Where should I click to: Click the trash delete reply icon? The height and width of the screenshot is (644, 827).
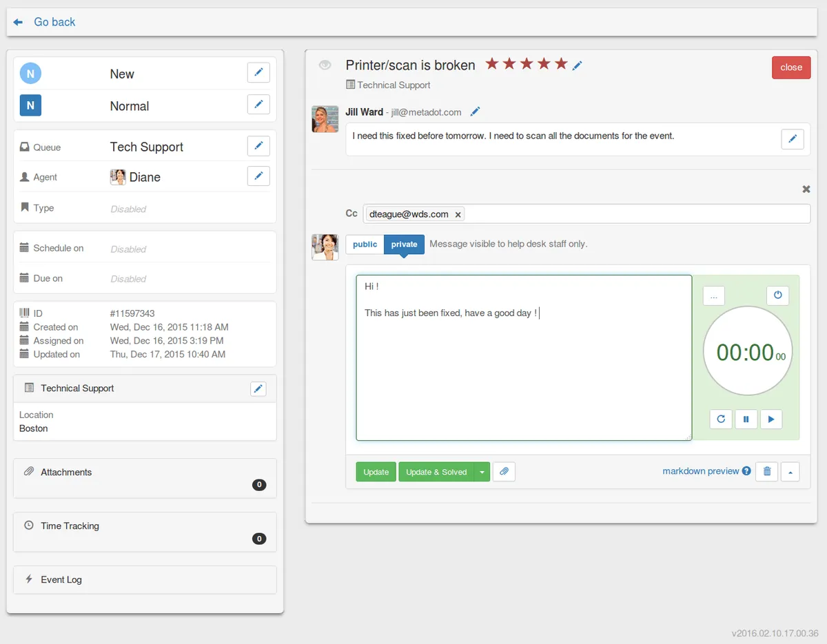click(766, 472)
